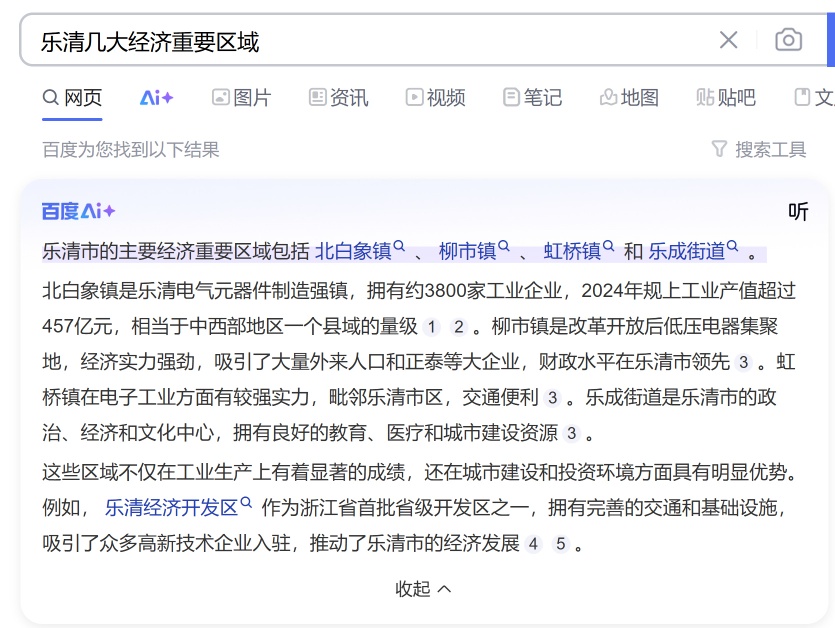Viewport: 835px width, 628px height.
Task: Click the search magnifier beside 北白象镇
Action: pos(399,246)
